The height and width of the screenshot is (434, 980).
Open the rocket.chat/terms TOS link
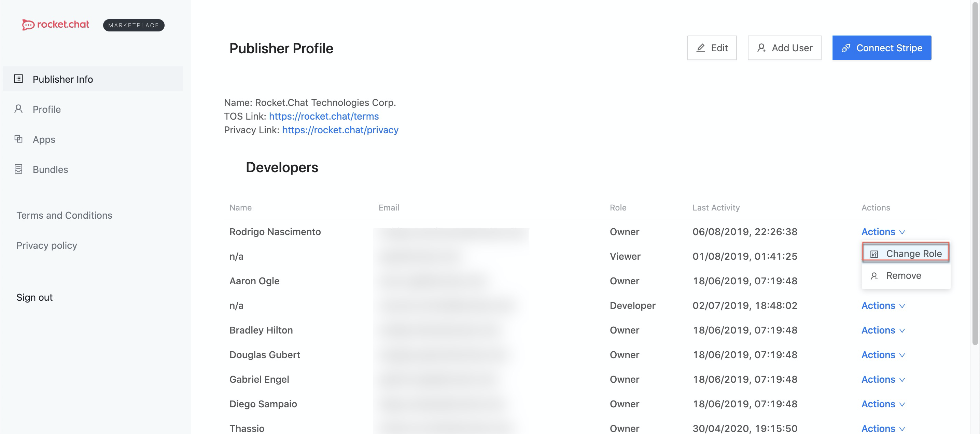coord(323,116)
